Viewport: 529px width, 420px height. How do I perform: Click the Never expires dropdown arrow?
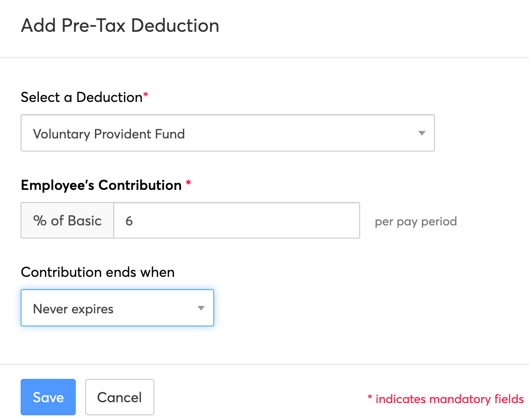(x=201, y=308)
